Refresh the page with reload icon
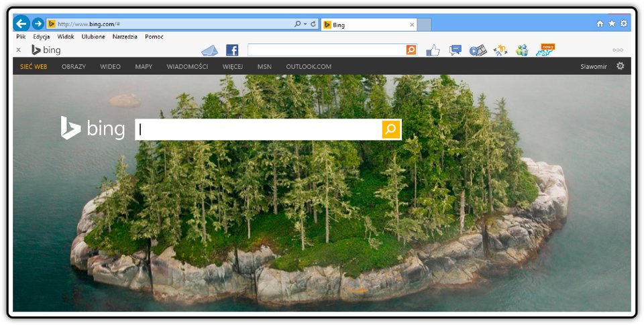Screen dimensions: 644x325 click(313, 24)
